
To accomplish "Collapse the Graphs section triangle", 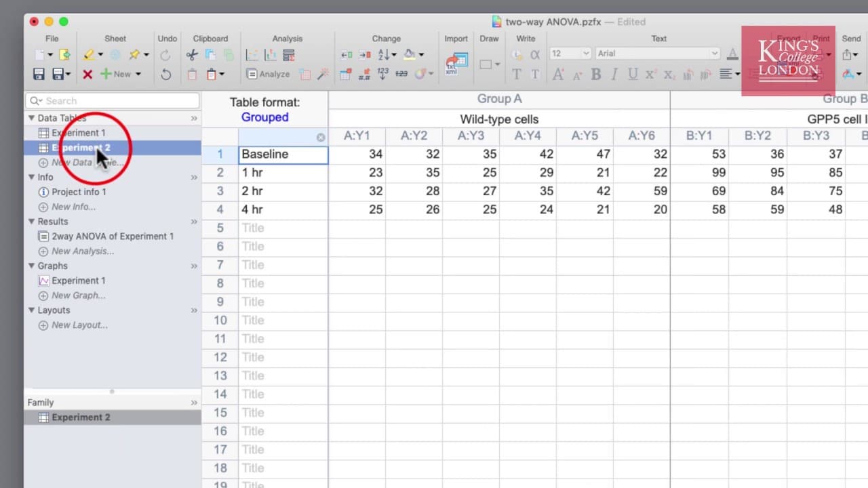I will (31, 266).
